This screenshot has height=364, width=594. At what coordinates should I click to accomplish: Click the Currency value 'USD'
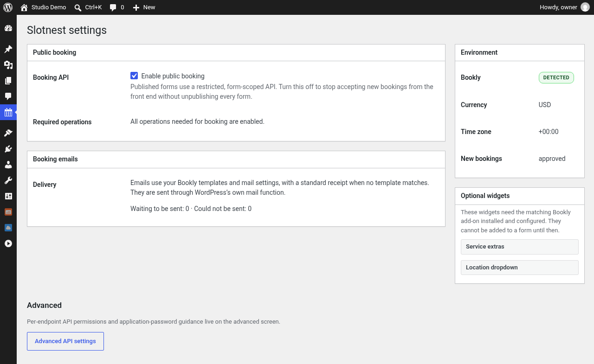click(x=545, y=105)
